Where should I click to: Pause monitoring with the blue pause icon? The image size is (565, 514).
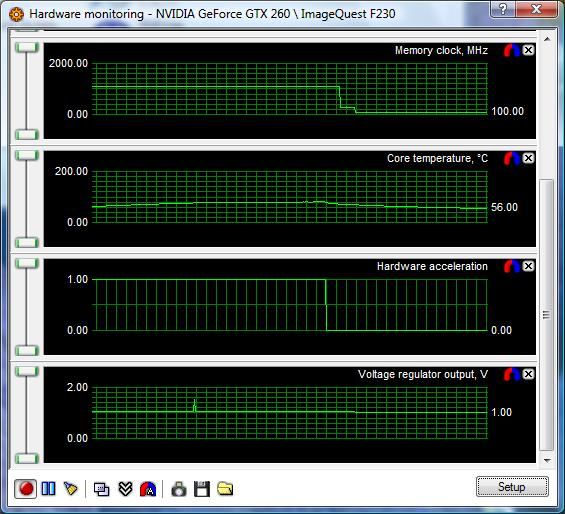point(48,489)
